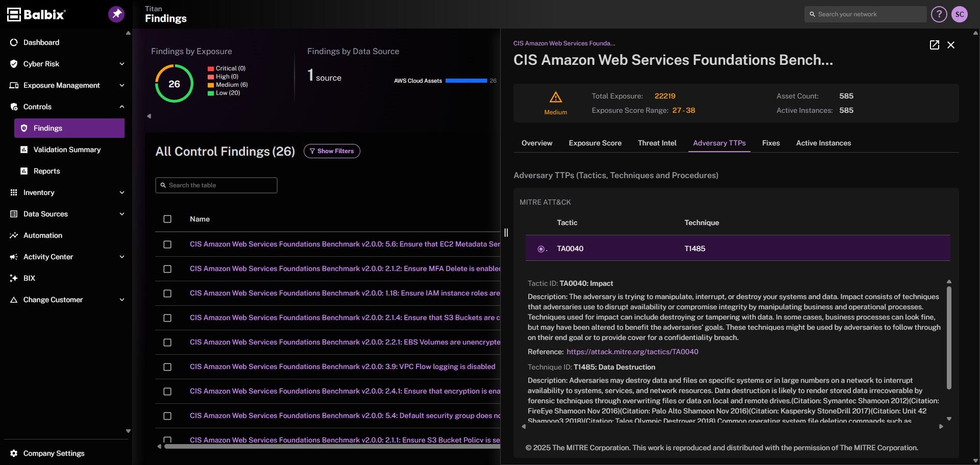Click the Validation Summary chart icon
Screen dimensions: 980x465
coord(24,150)
